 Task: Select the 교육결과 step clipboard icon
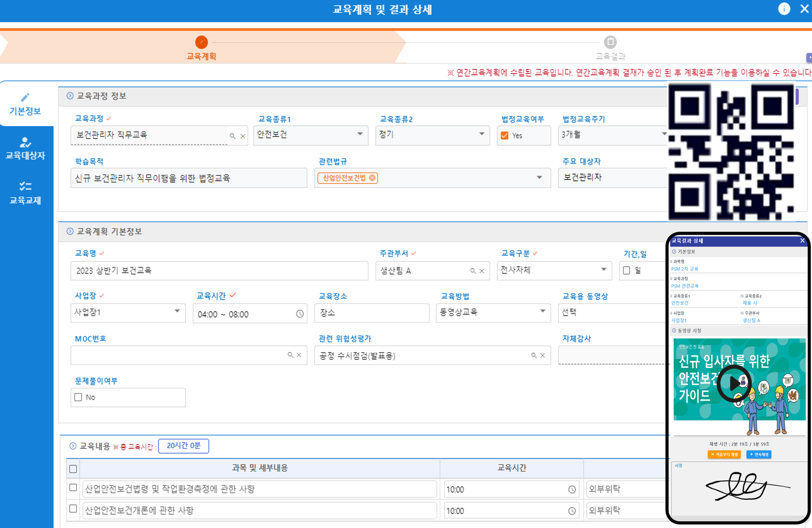[610, 42]
